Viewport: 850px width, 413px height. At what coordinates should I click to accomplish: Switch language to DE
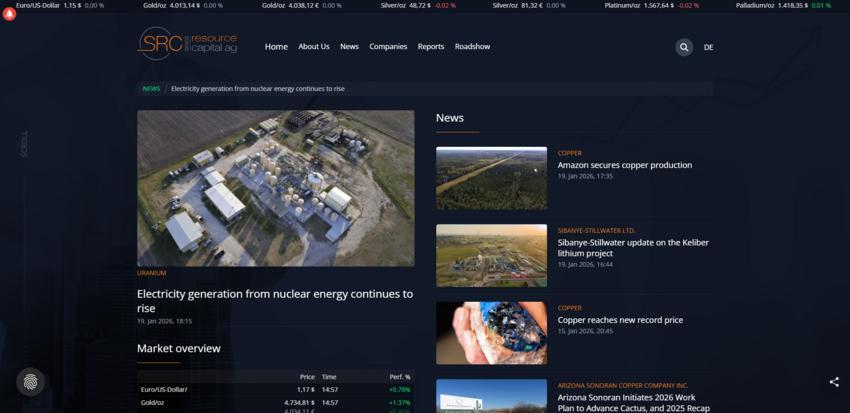708,47
